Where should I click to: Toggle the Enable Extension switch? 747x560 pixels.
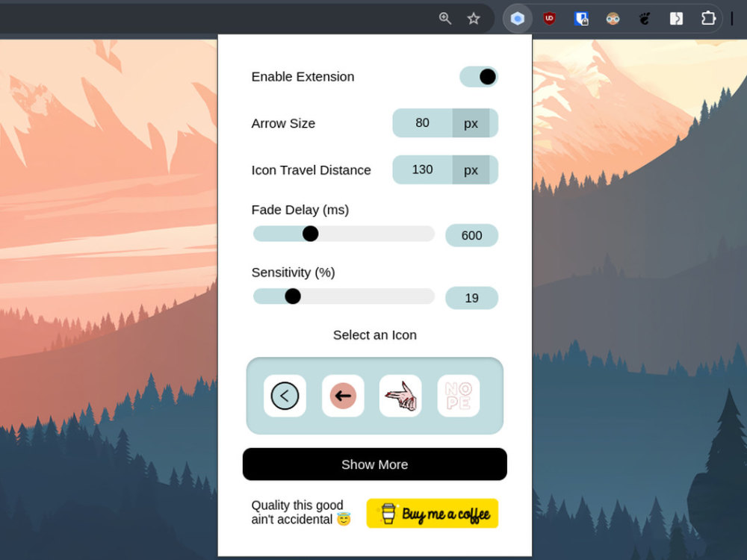tap(479, 77)
